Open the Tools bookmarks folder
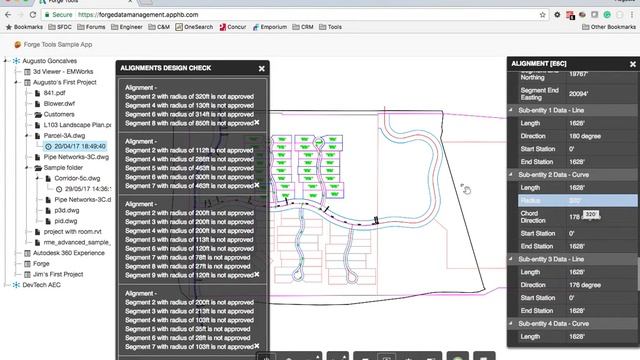Viewport: 640px width, 360px height. 330,27
